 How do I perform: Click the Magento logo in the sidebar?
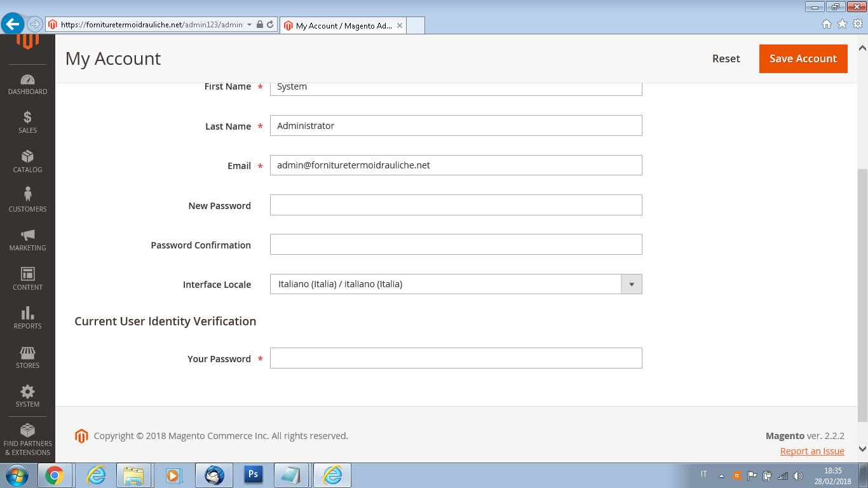(x=27, y=40)
